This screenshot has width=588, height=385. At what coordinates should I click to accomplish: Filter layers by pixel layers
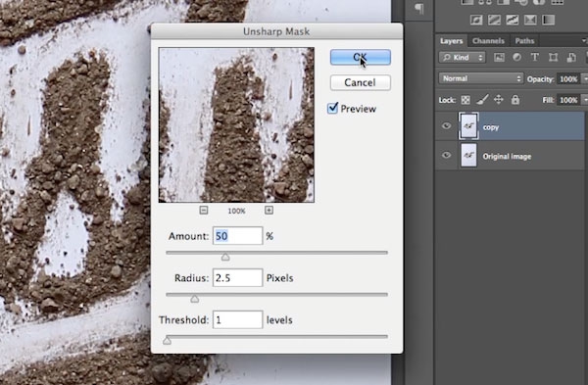click(499, 58)
